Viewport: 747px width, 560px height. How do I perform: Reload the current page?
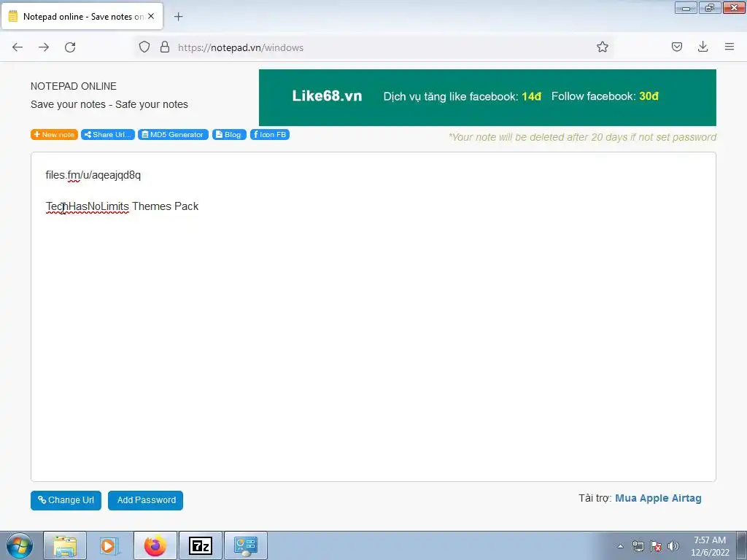70,47
